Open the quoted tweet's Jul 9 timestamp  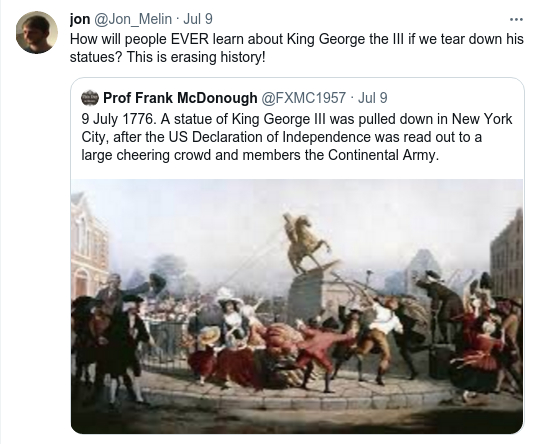[x=373, y=98]
